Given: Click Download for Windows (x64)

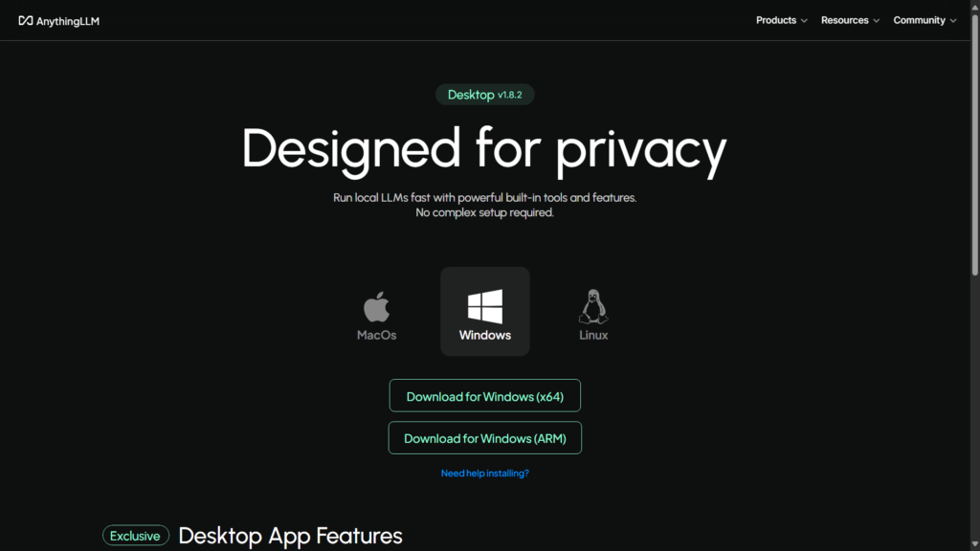Looking at the screenshot, I should (485, 396).
